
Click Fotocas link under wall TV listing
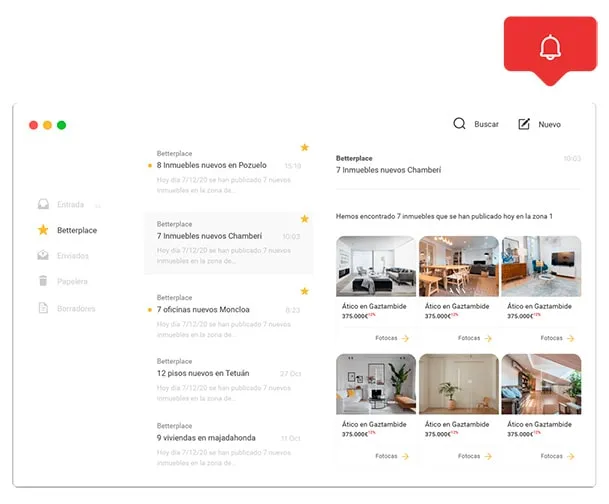coord(552,338)
